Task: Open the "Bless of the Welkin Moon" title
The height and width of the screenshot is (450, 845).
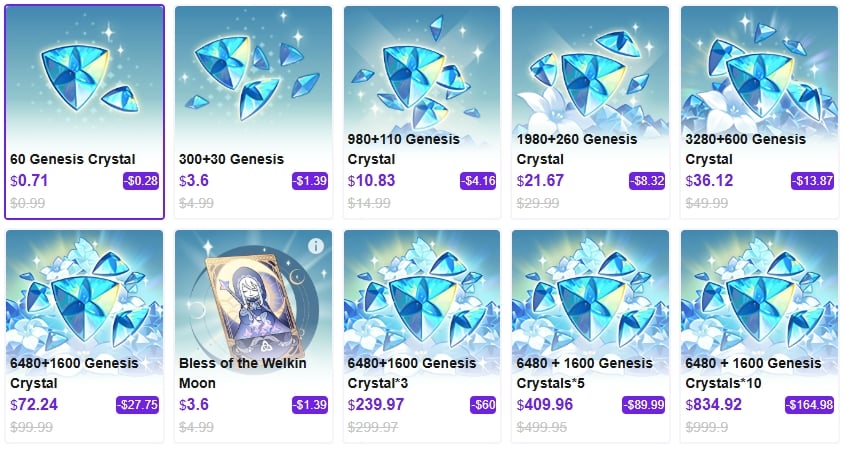Action: [x=242, y=373]
